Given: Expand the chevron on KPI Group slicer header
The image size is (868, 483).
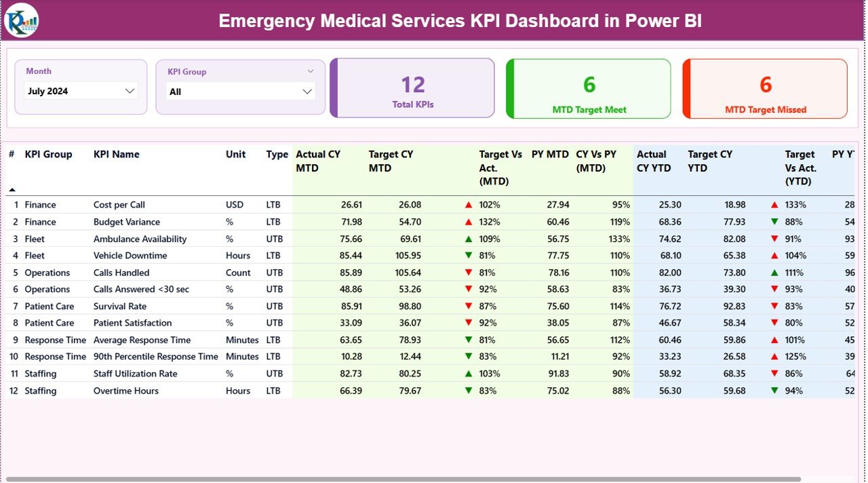Looking at the screenshot, I should 311,71.
